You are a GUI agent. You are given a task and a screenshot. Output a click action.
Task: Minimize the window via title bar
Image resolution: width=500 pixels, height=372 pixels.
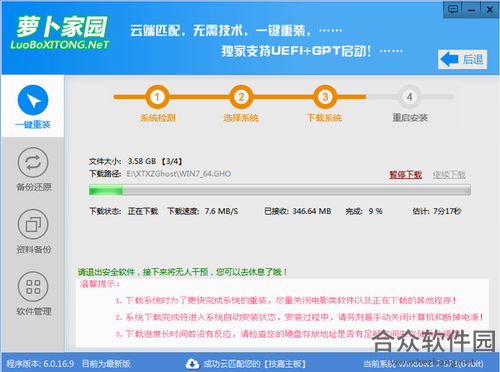click(x=471, y=9)
